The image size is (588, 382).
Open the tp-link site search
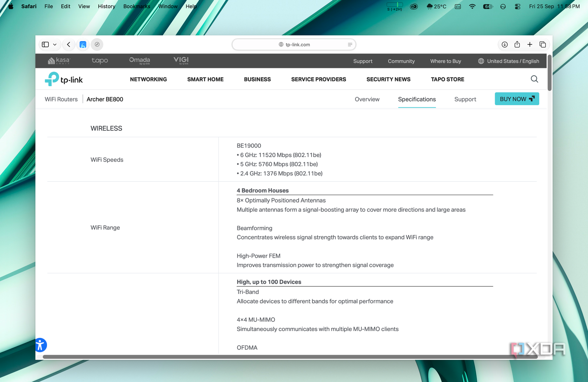tap(534, 79)
